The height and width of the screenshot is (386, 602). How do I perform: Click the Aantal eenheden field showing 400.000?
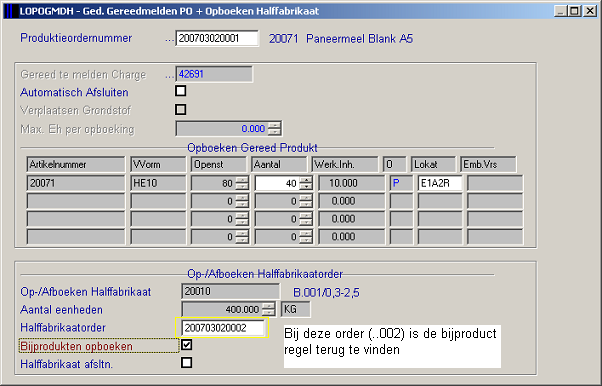click(x=223, y=309)
